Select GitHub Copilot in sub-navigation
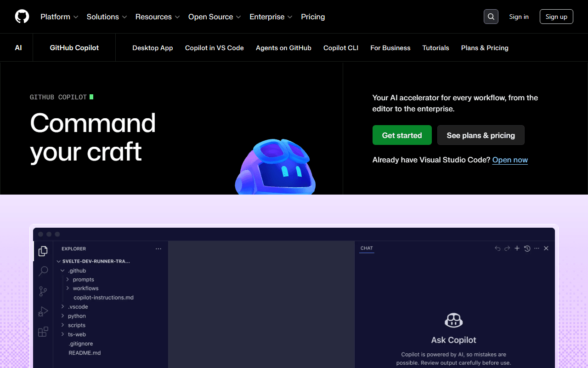Screen dimensions: 588x368 coord(74,48)
